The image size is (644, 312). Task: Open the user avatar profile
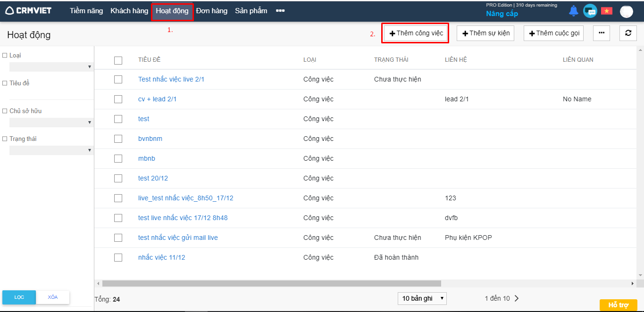click(x=626, y=11)
